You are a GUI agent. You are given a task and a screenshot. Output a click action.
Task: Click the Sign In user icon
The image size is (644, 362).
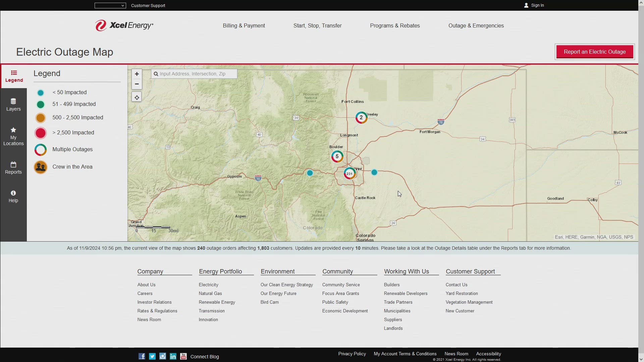tap(526, 5)
